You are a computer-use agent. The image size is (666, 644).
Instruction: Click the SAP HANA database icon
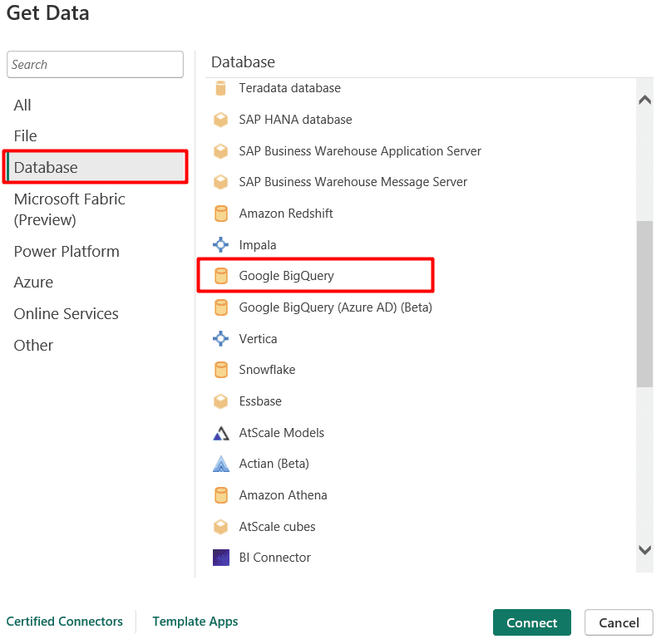(220, 120)
